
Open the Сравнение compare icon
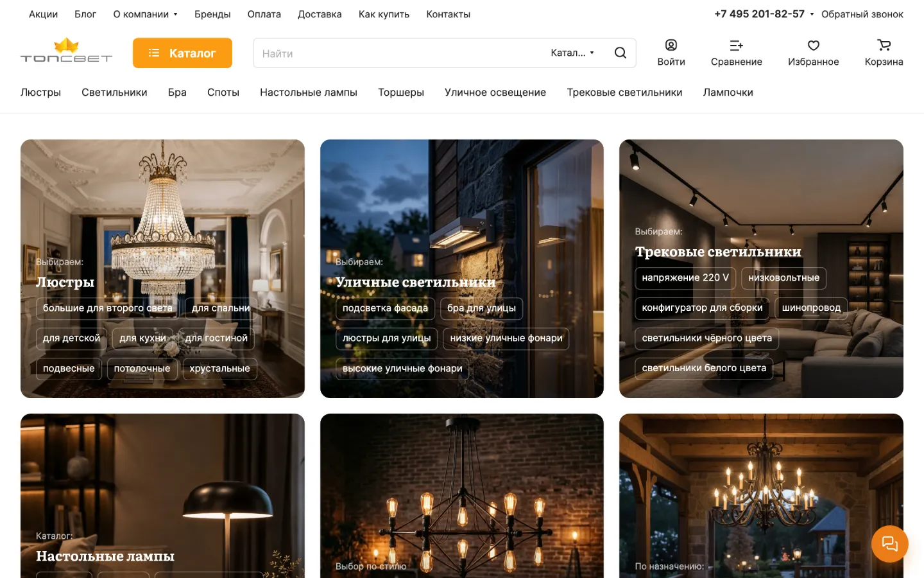(x=736, y=45)
